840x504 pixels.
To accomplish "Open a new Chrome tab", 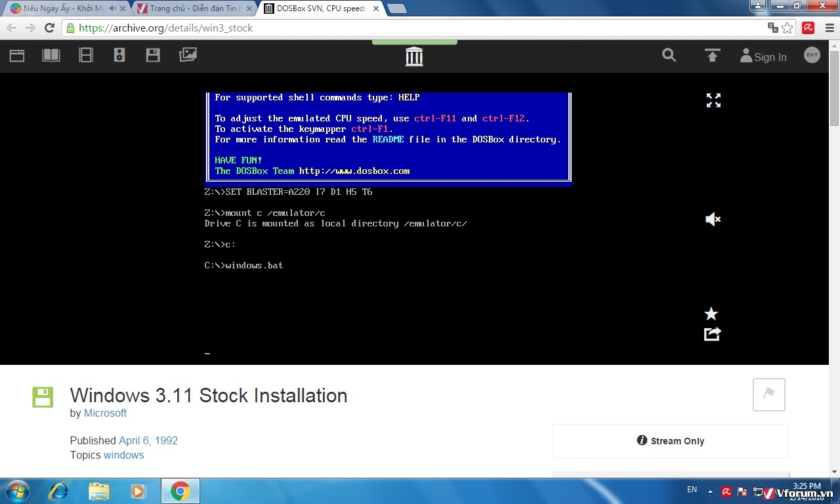I will (397, 9).
